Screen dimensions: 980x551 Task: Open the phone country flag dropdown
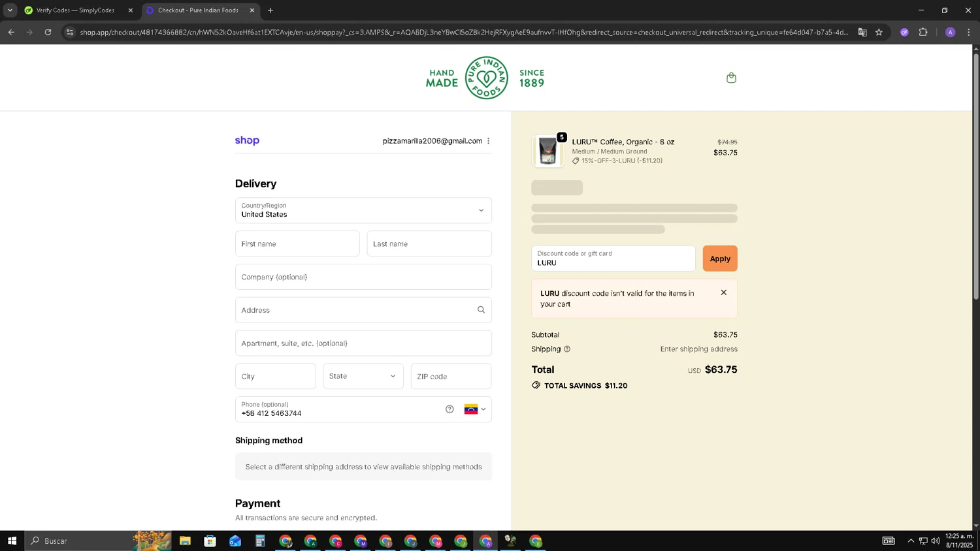(x=475, y=409)
